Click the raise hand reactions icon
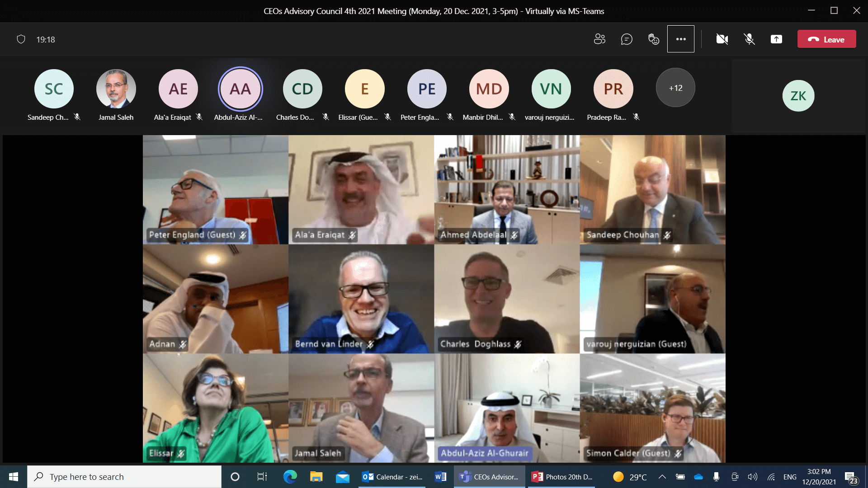 (x=654, y=39)
